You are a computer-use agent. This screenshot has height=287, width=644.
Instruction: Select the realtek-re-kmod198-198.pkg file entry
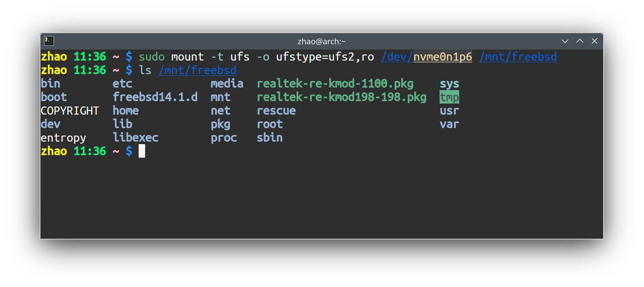point(341,97)
